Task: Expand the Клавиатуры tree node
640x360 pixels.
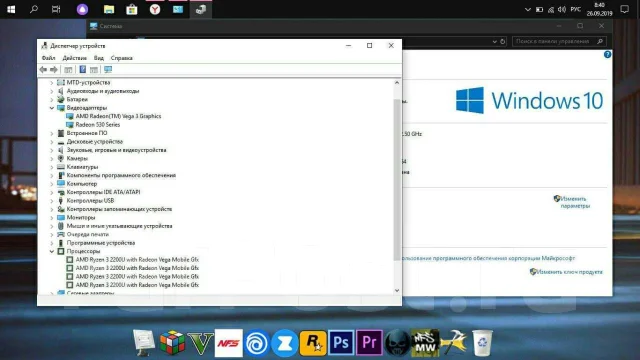Action: tap(52, 167)
